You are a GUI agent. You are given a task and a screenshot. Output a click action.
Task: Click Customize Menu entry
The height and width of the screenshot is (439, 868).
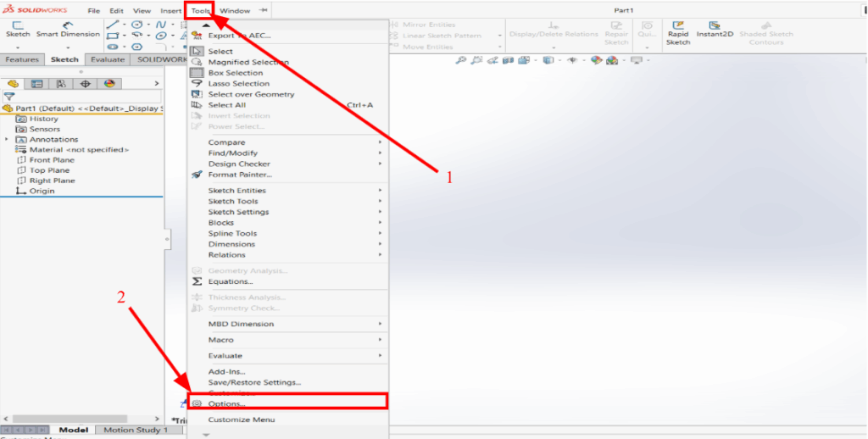[288, 420]
